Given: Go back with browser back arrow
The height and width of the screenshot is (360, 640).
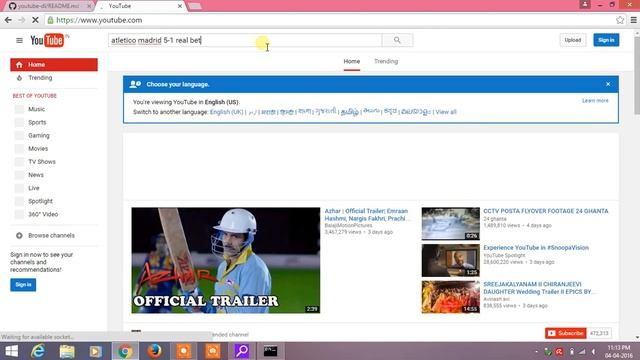Looking at the screenshot, I should (8, 20).
